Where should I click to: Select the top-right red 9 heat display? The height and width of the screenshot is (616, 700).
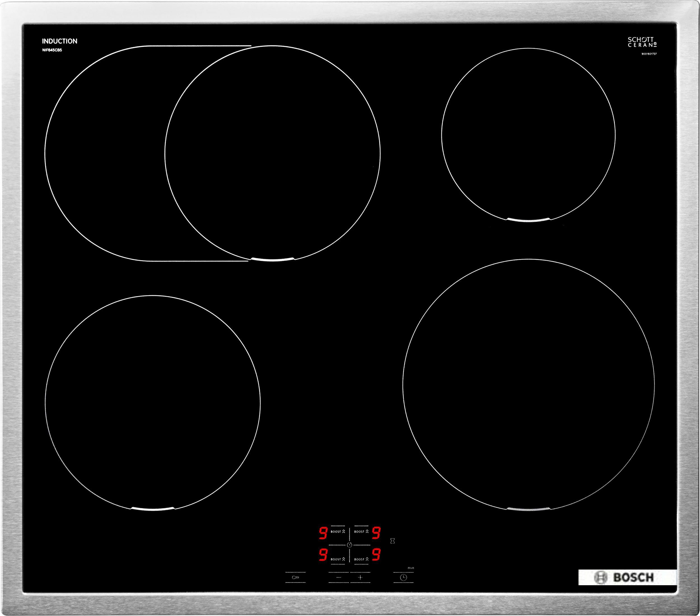coord(376,533)
